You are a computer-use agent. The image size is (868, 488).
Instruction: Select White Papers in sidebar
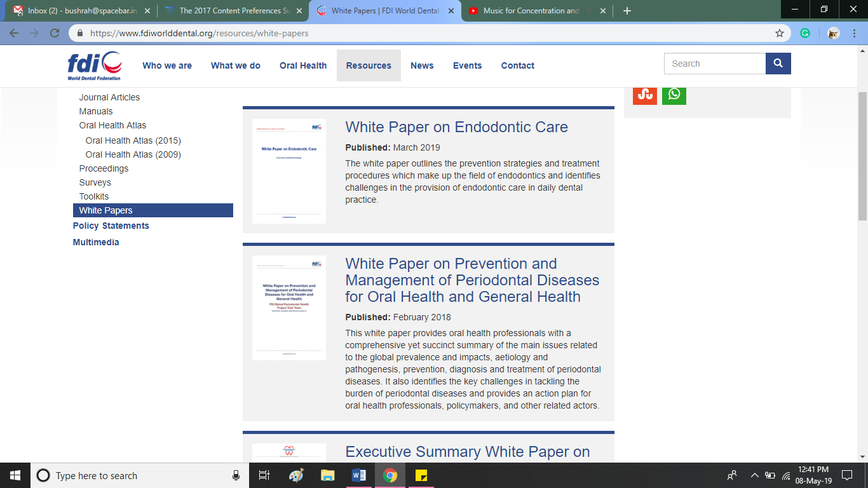153,210
